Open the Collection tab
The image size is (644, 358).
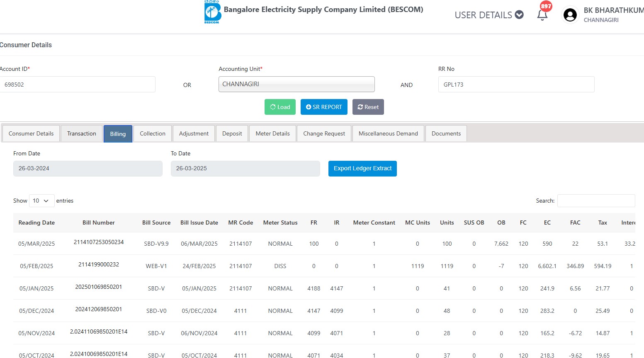tap(153, 133)
